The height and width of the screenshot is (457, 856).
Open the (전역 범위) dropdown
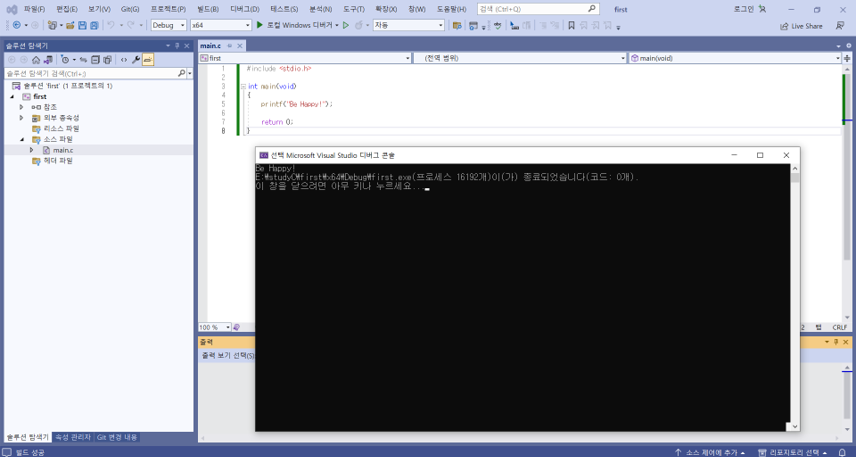[x=520, y=58]
